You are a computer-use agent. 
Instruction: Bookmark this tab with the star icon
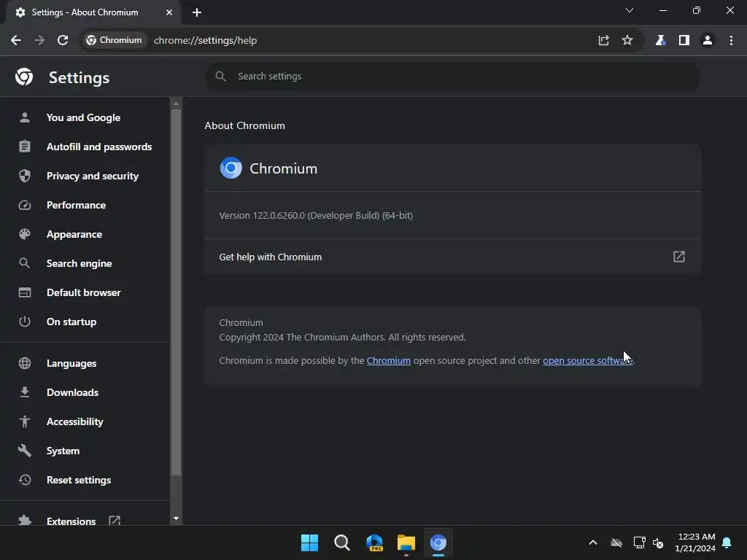[627, 41]
